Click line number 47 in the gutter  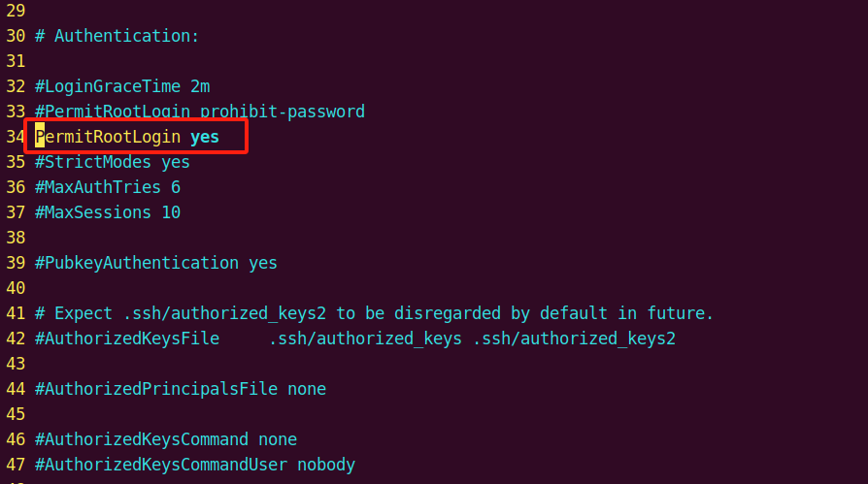coord(15,465)
